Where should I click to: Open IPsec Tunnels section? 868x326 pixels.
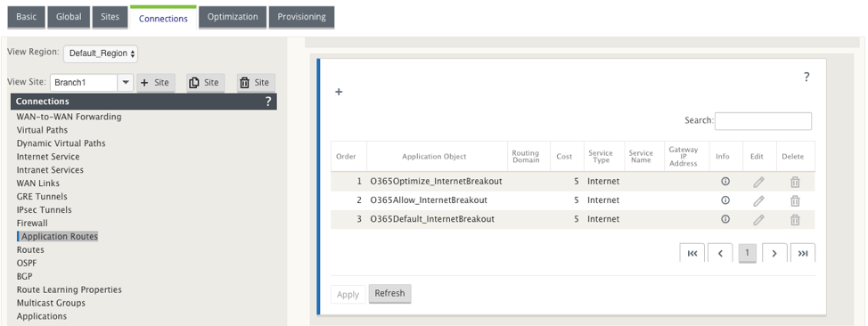[45, 210]
